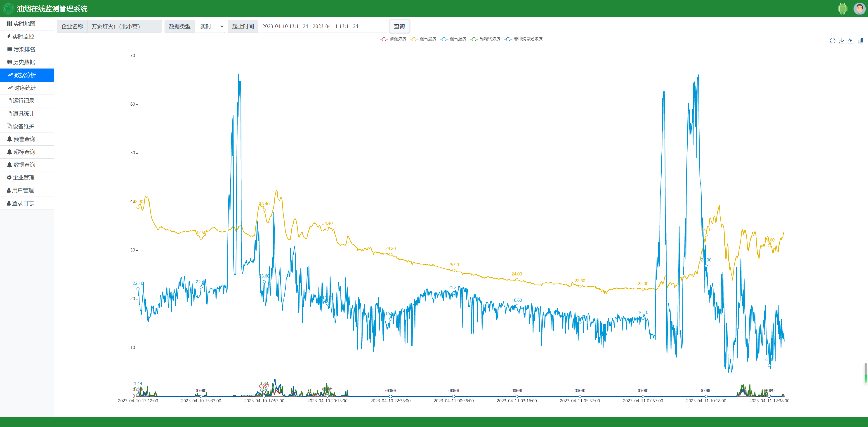Click the system logo next to title
868x427 pixels.
click(x=8, y=9)
